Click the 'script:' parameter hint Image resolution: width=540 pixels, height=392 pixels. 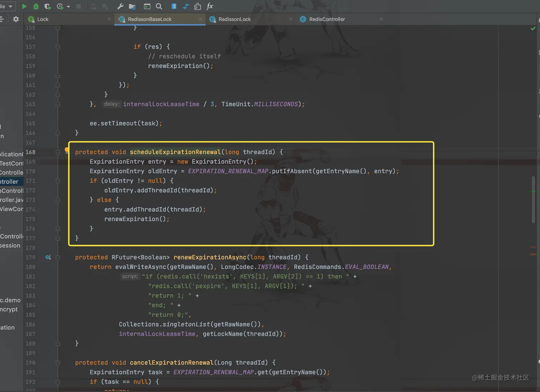pyautogui.click(x=130, y=276)
